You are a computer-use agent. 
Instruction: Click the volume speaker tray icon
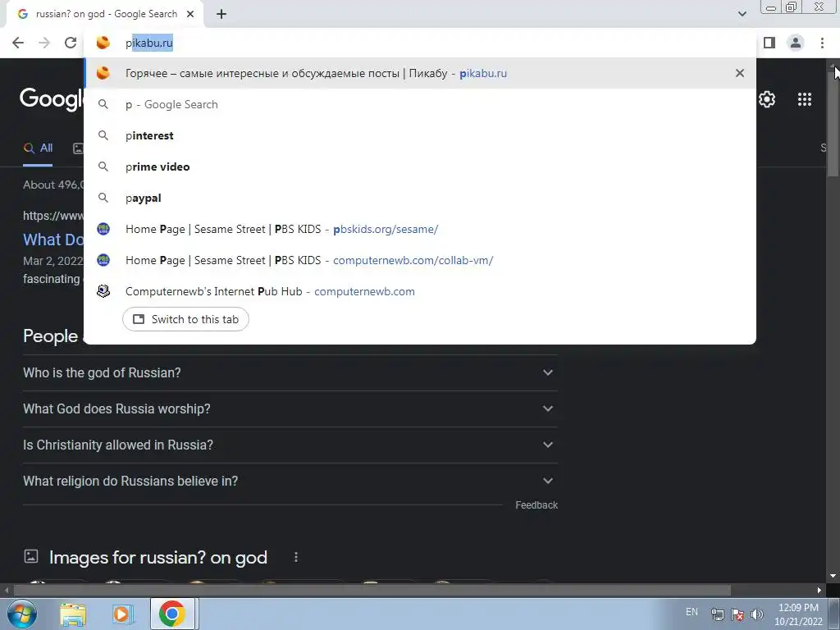[757, 614]
